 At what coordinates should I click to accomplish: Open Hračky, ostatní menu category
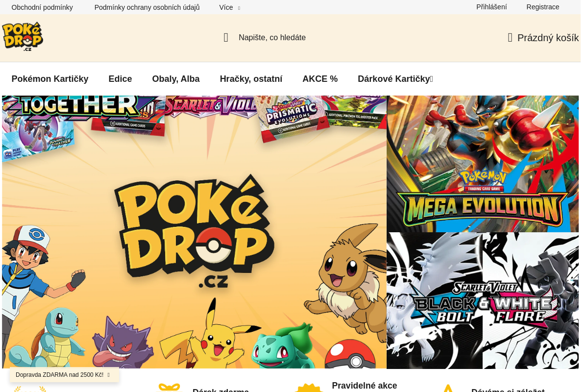tap(251, 79)
